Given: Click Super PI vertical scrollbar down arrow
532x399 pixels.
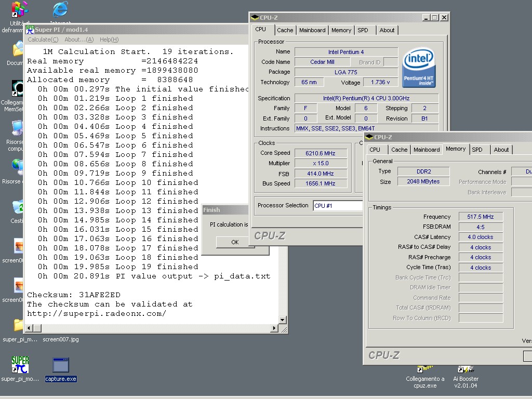Looking at the screenshot, I should pos(282,320).
